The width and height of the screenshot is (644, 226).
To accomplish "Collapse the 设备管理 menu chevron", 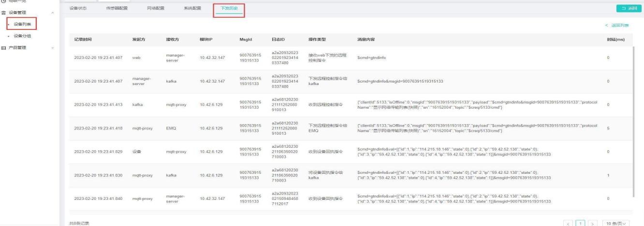I will pos(52,13).
